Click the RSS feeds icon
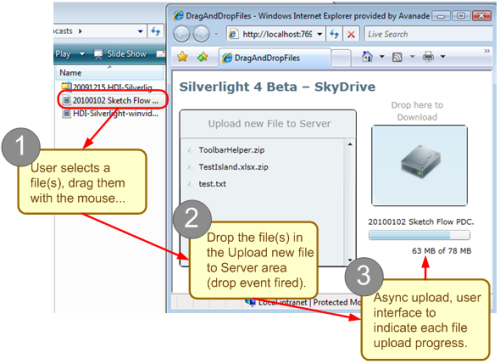The image size is (500, 364). coord(397,57)
